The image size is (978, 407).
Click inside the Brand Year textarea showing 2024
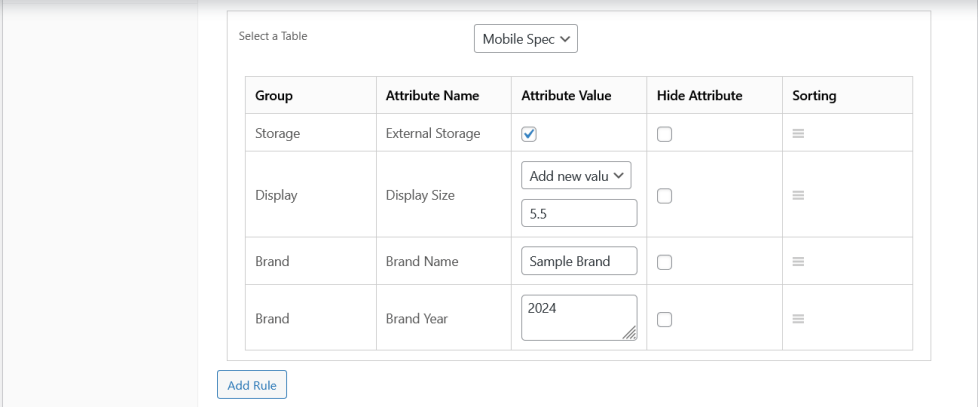tap(579, 318)
